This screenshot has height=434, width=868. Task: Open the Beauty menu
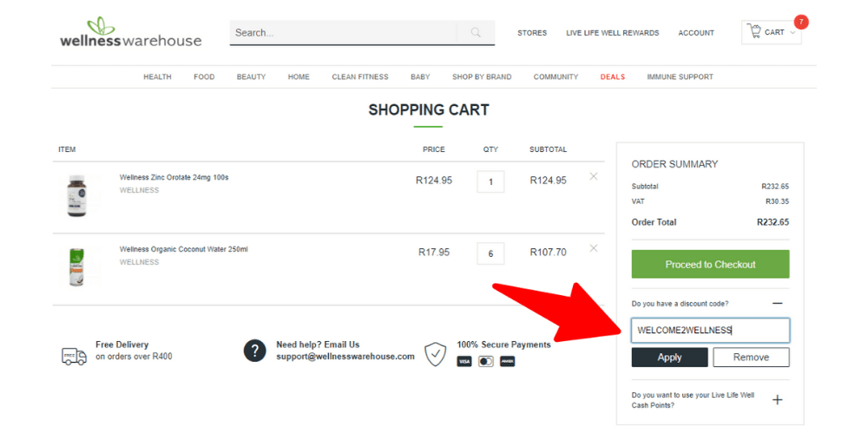pos(251,77)
